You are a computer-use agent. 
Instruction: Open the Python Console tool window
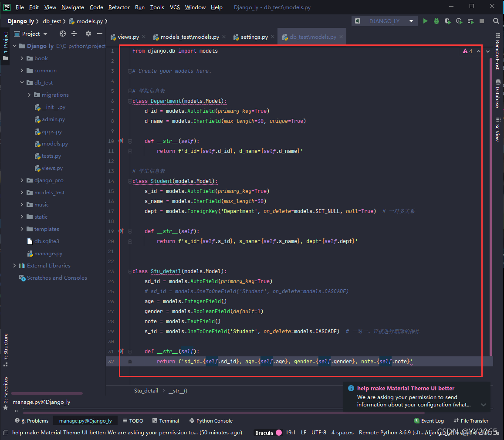point(211,421)
